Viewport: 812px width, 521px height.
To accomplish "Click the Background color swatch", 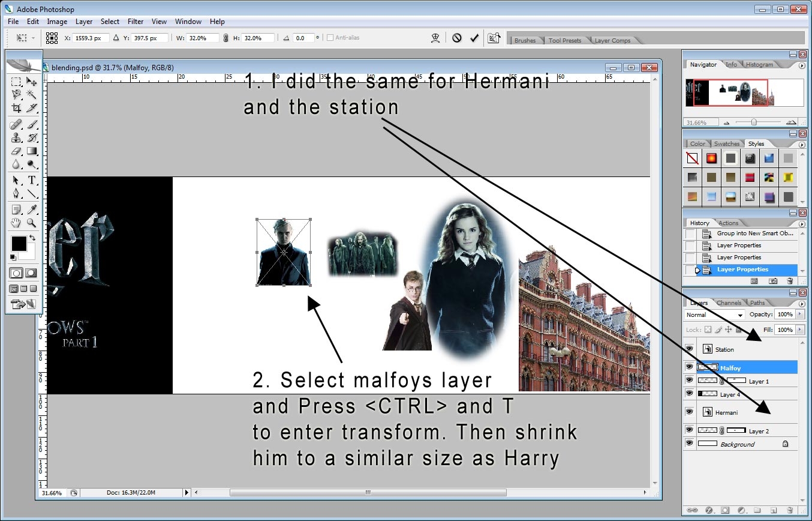I will pos(30,254).
